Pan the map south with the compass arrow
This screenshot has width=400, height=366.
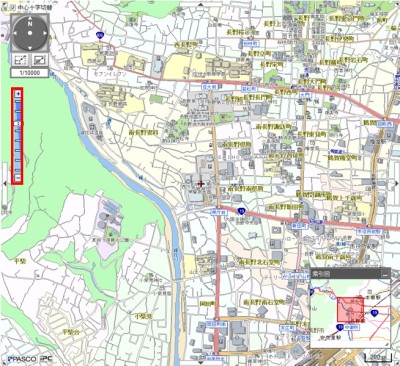(30, 48)
